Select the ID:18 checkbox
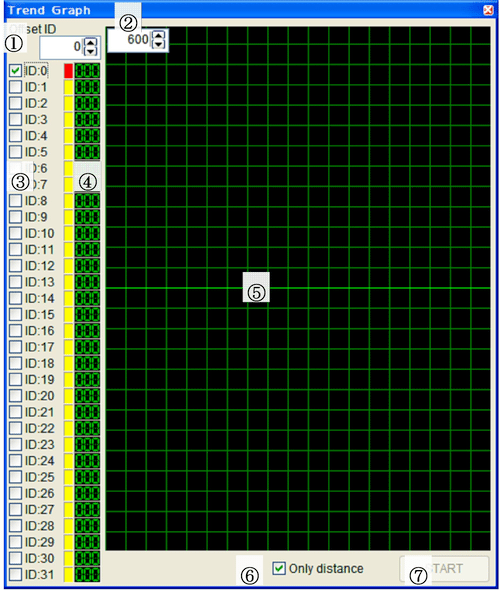This screenshot has height=590, width=500. (15, 363)
